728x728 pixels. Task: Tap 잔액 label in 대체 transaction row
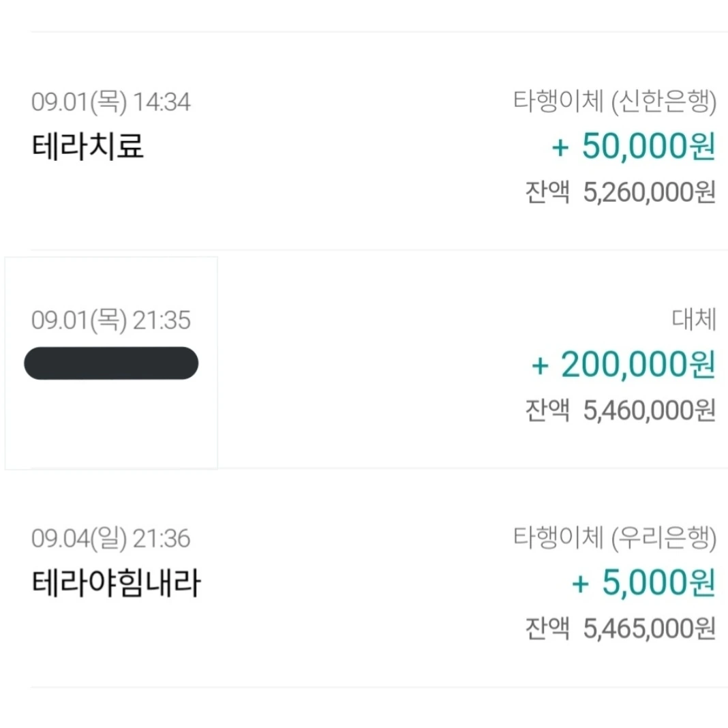pyautogui.click(x=547, y=410)
